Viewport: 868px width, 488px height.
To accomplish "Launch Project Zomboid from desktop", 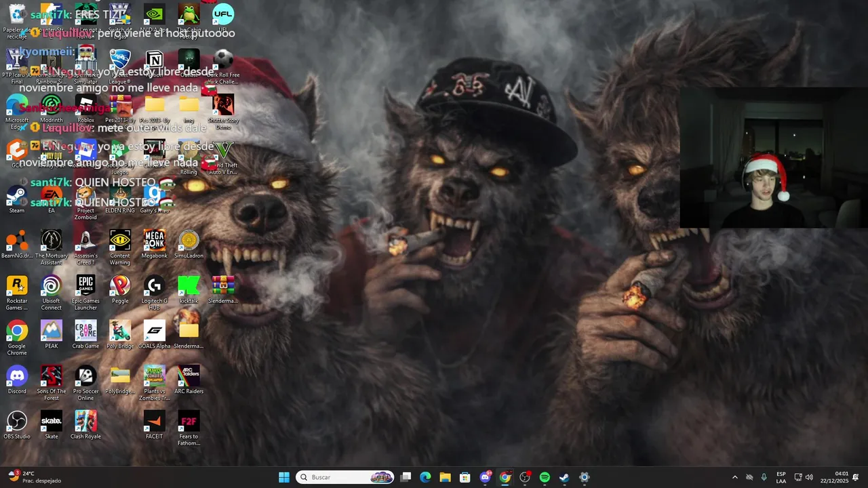I will pos(85,202).
